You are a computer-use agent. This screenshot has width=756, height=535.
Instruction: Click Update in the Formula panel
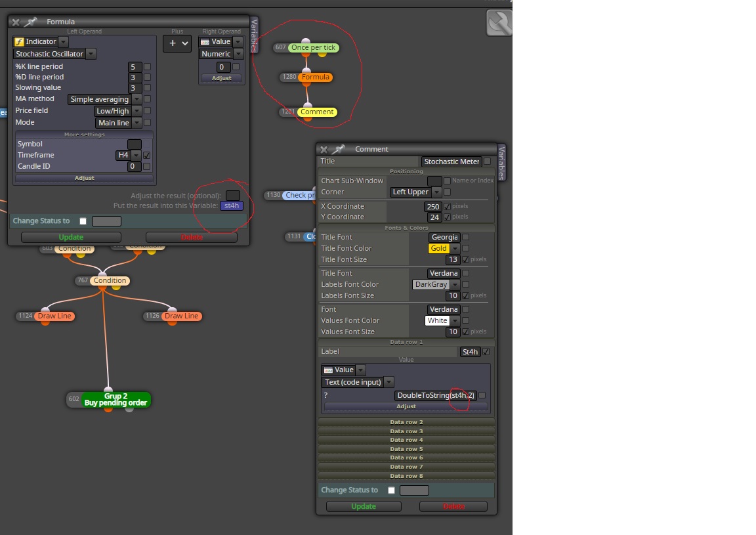71,237
